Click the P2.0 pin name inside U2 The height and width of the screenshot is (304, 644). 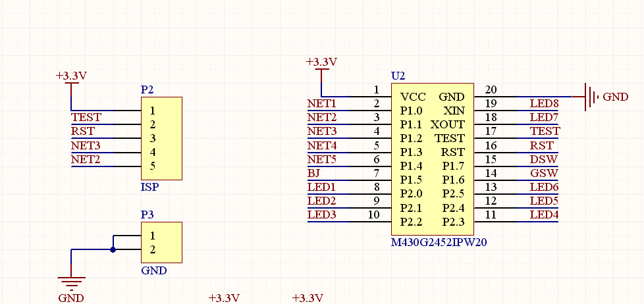coord(412,193)
